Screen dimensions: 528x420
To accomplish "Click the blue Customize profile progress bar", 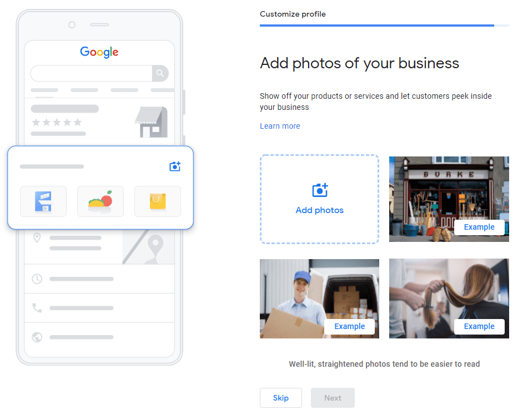I will (x=376, y=25).
